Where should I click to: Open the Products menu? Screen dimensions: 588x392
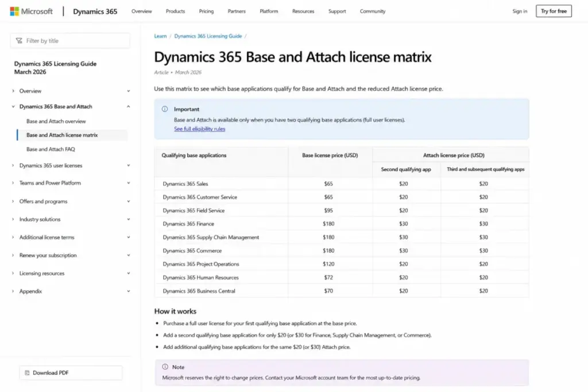pyautogui.click(x=175, y=11)
